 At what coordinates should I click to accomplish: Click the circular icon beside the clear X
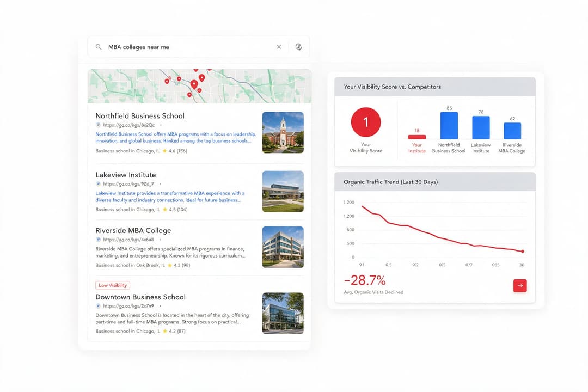click(298, 47)
